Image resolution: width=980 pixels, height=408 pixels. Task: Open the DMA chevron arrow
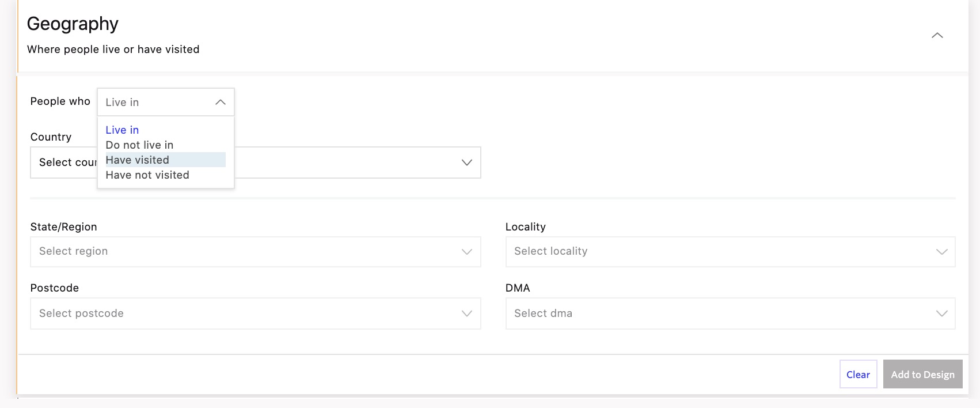pos(941,313)
